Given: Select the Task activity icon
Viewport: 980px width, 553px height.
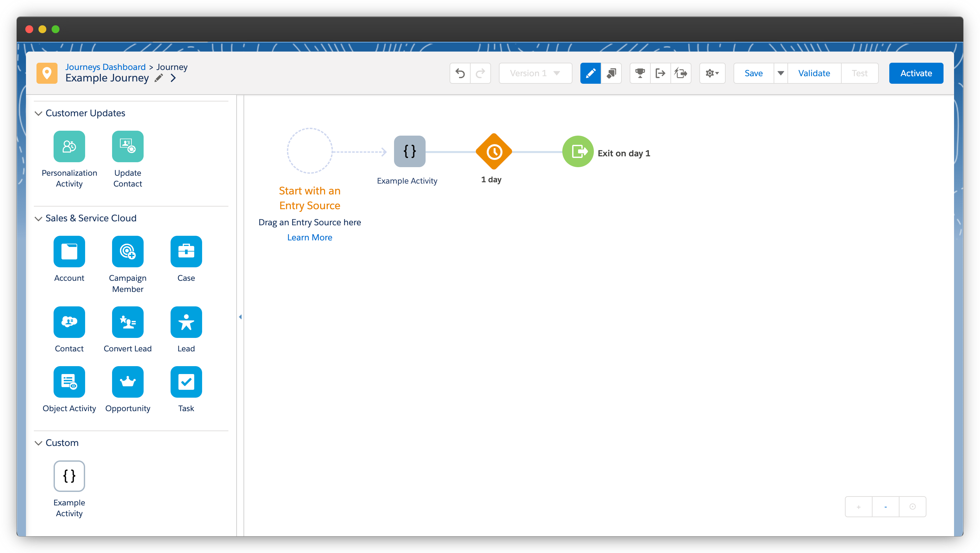Looking at the screenshot, I should coord(186,382).
